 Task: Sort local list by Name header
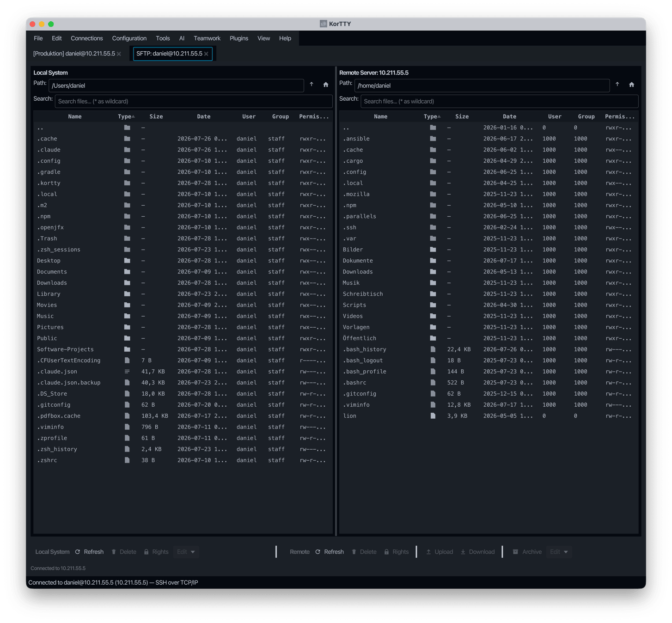[x=75, y=116]
